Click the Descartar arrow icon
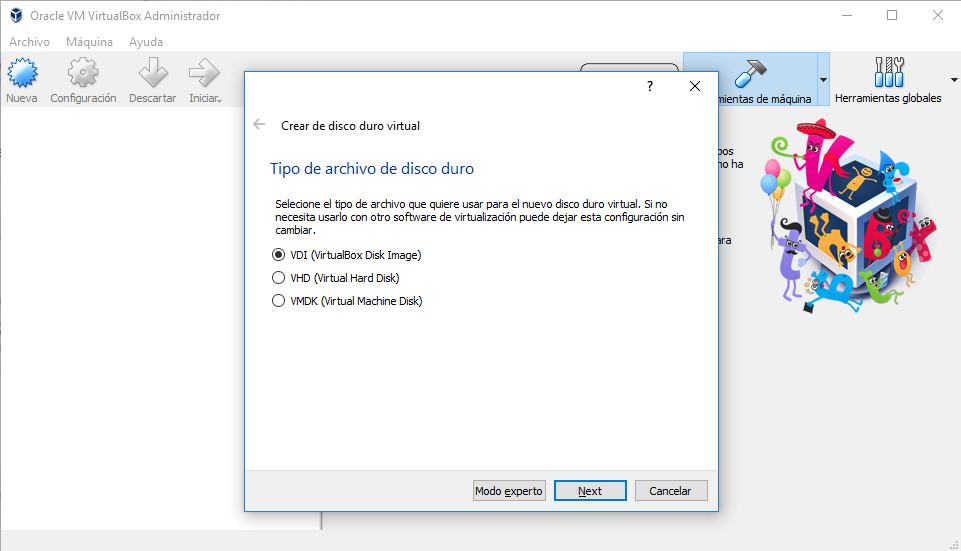The height and width of the screenshot is (551, 961). (x=152, y=74)
